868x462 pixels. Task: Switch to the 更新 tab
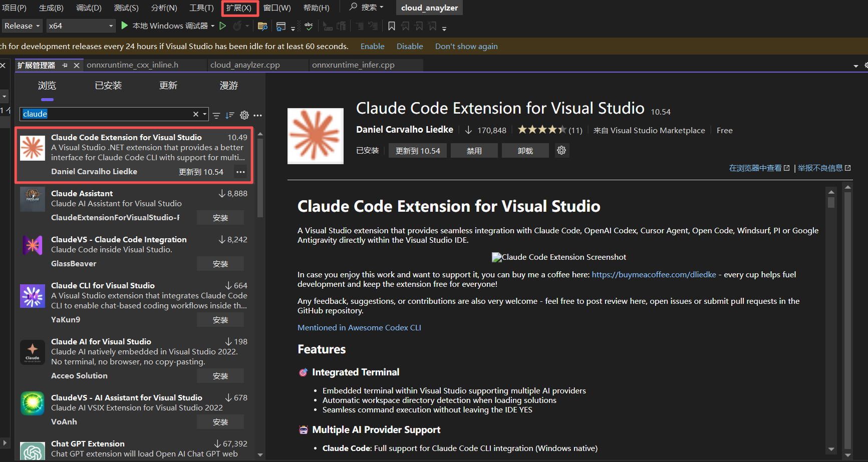[x=168, y=86]
